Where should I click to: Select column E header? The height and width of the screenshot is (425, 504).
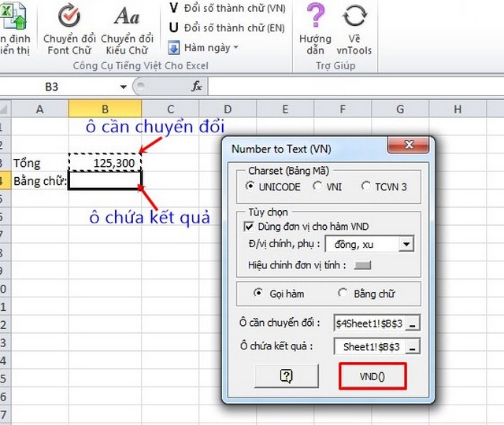click(285, 109)
